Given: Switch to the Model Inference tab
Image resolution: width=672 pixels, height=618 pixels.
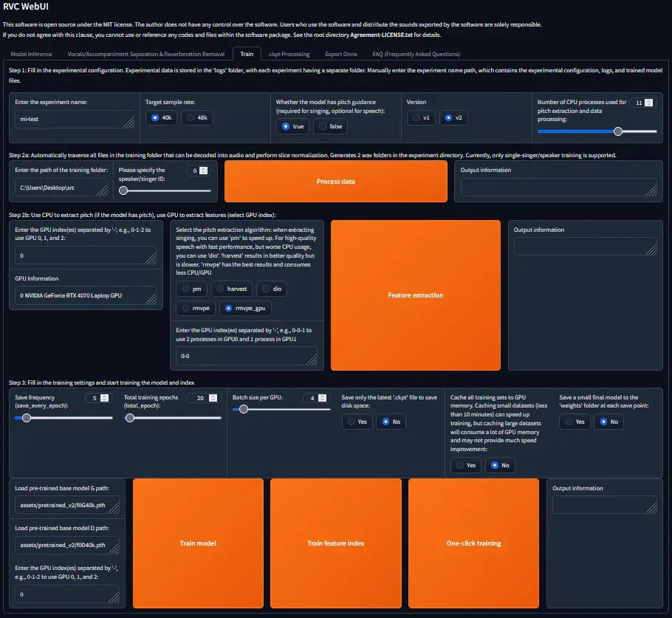Looking at the screenshot, I should click(31, 53).
